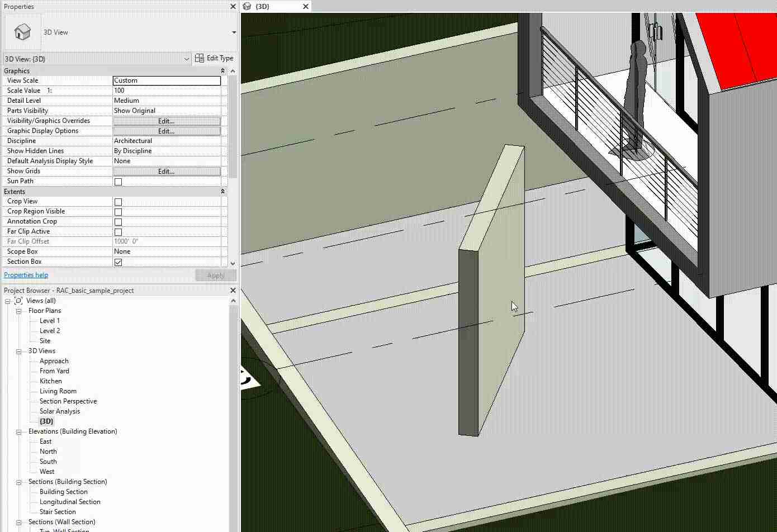
Task: Click Edit for Visibility/Graphics Overrides
Action: tap(166, 121)
